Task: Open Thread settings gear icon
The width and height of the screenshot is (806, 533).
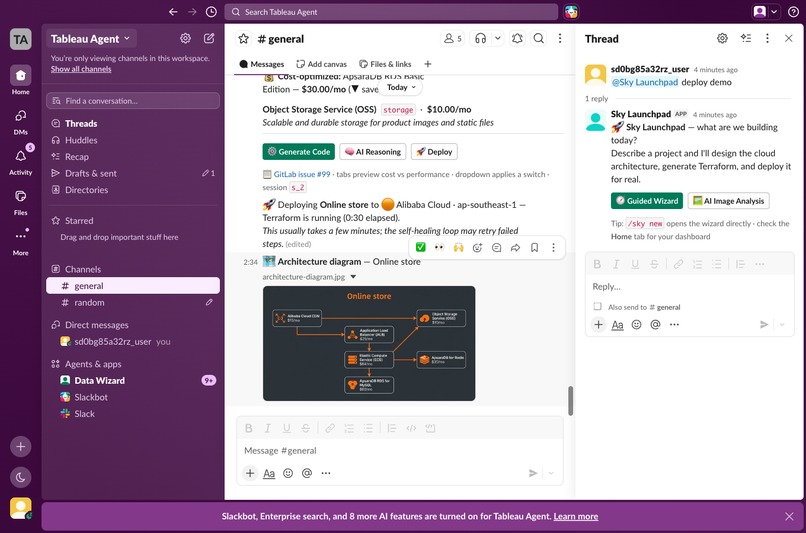Action: [x=722, y=39]
